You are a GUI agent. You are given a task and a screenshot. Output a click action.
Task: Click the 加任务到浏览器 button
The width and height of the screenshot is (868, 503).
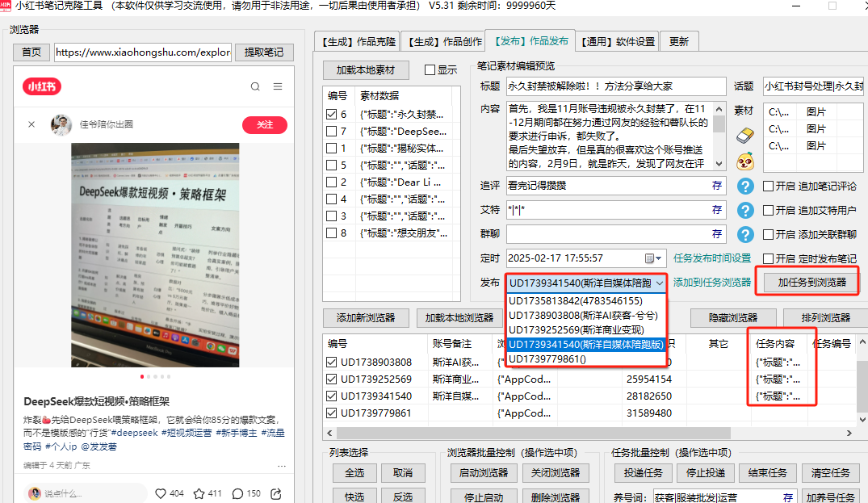(x=806, y=283)
